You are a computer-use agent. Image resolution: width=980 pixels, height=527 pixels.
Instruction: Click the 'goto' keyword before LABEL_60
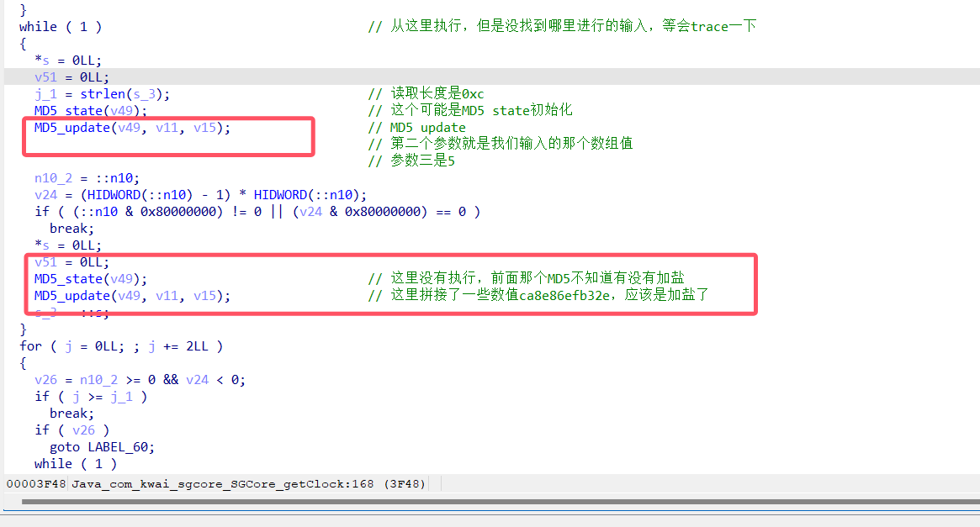click(x=65, y=447)
